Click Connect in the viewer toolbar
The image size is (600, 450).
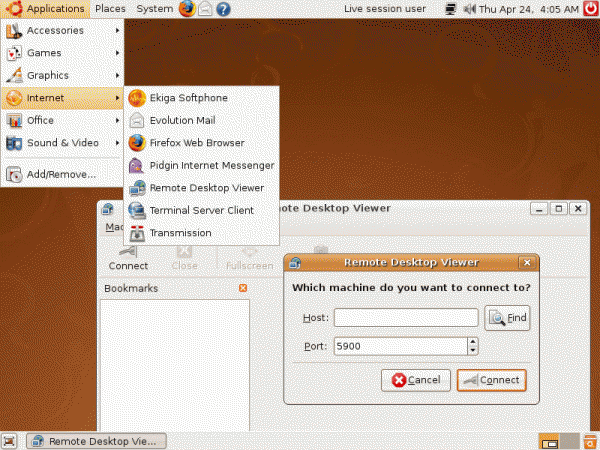pyautogui.click(x=128, y=259)
